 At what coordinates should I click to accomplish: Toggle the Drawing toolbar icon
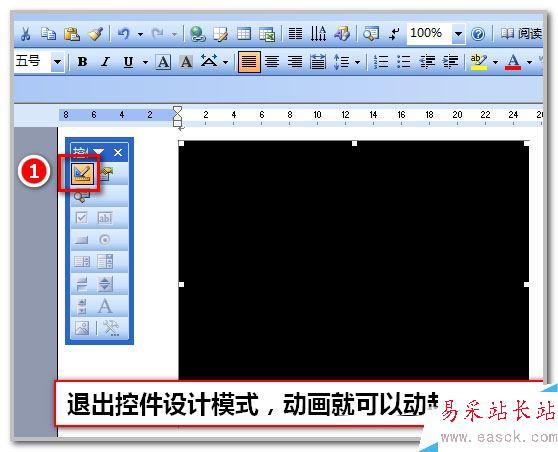342,34
